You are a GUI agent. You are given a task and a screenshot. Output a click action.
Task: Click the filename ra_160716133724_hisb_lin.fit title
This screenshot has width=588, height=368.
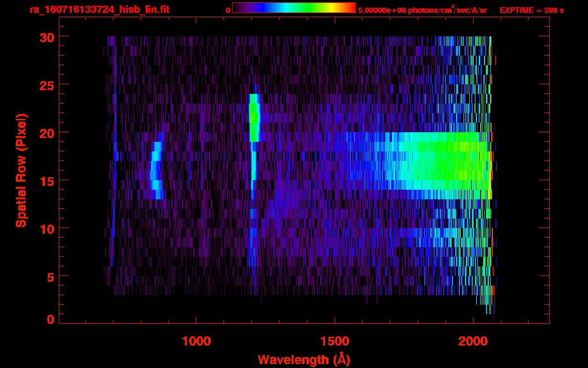pos(99,10)
